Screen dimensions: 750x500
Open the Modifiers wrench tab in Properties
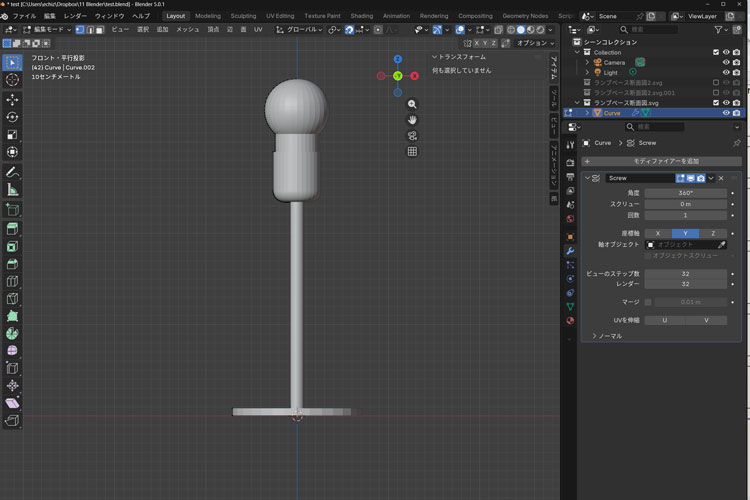[570, 251]
